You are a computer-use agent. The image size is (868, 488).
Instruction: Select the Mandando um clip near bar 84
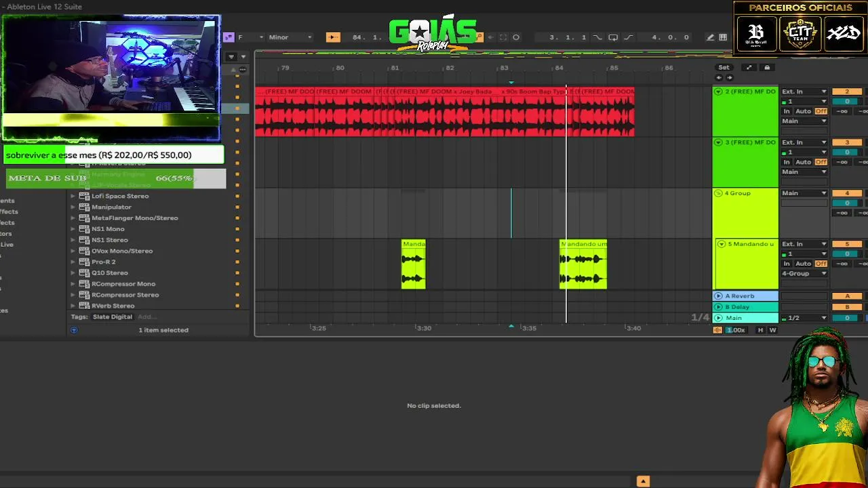(583, 264)
